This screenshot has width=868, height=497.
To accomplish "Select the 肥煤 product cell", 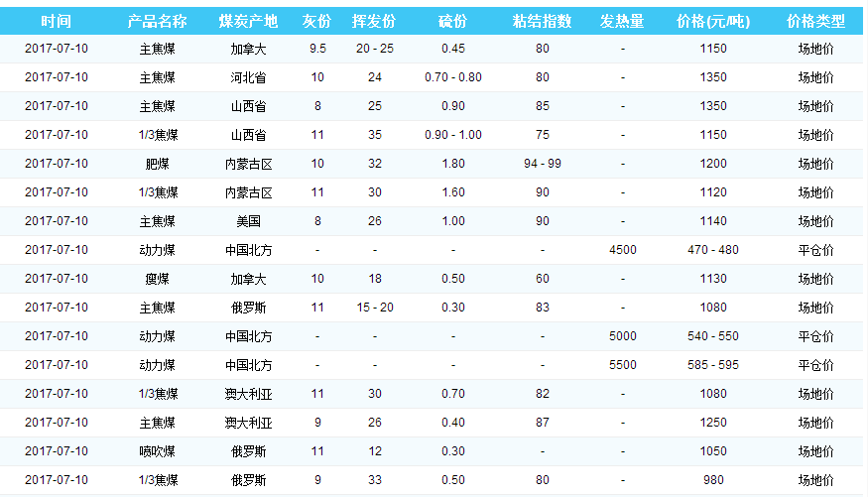I will click(157, 164).
